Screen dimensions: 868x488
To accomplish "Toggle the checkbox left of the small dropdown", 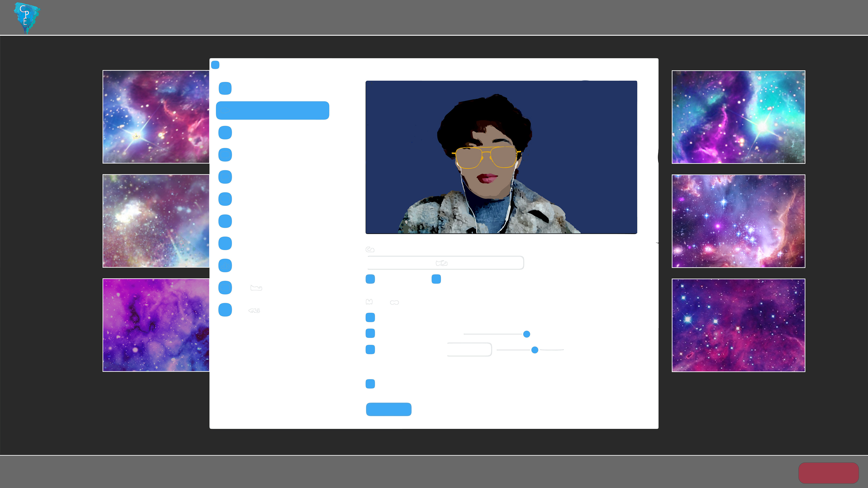I will pyautogui.click(x=370, y=350).
